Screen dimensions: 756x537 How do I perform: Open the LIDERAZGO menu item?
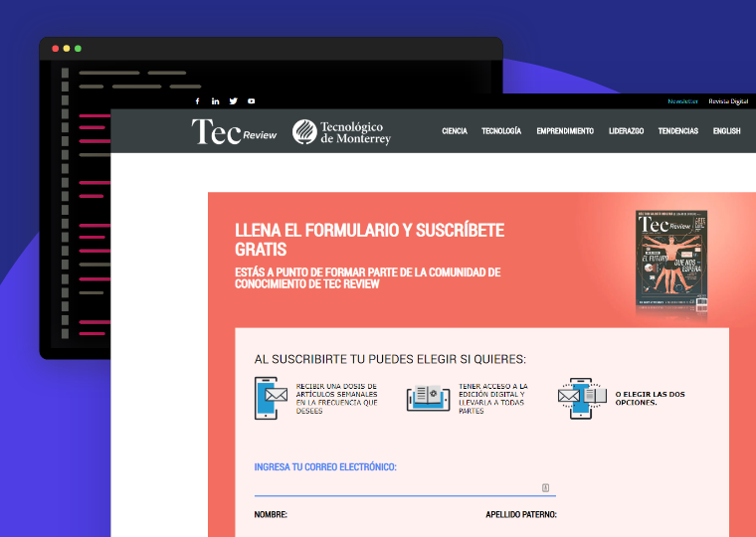click(626, 131)
